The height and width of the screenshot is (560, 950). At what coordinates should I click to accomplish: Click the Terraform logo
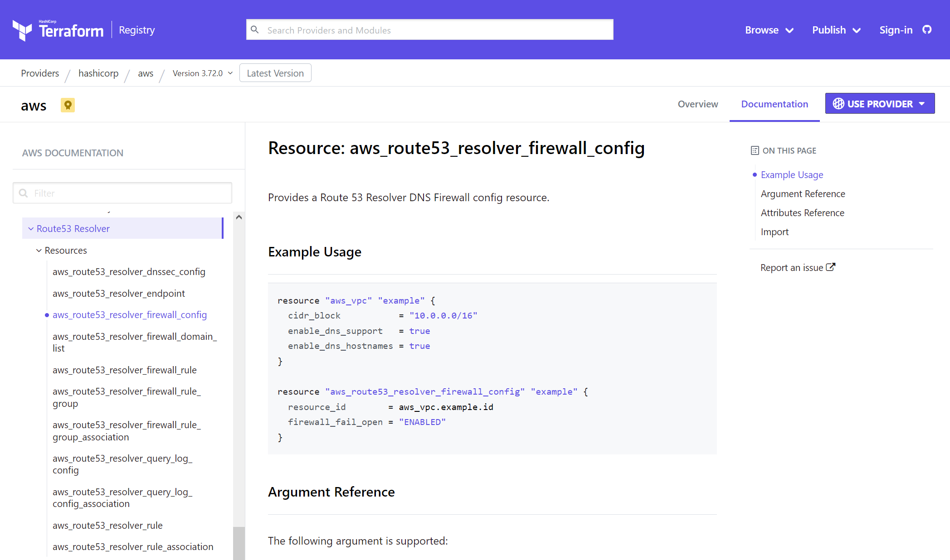coord(58,30)
